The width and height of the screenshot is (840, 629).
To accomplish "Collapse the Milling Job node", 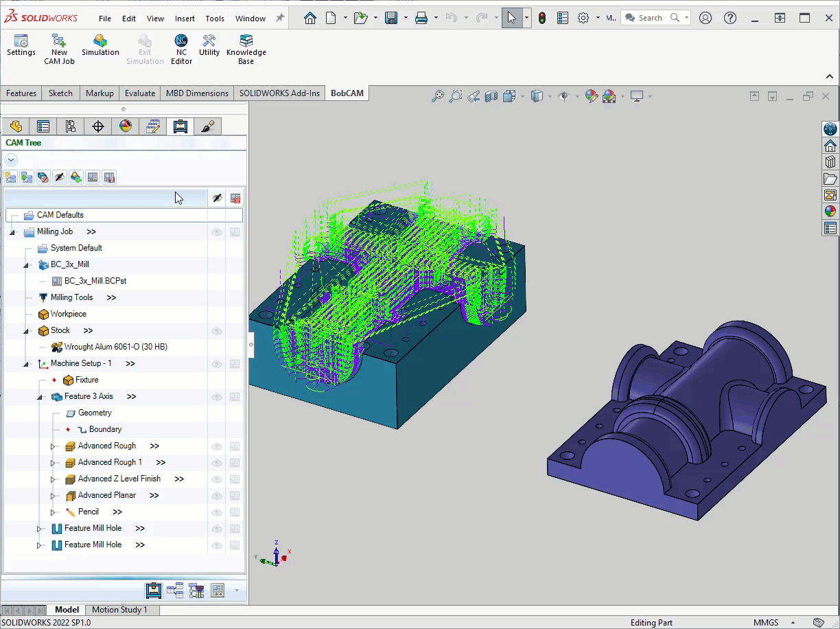I will pyautogui.click(x=12, y=232).
